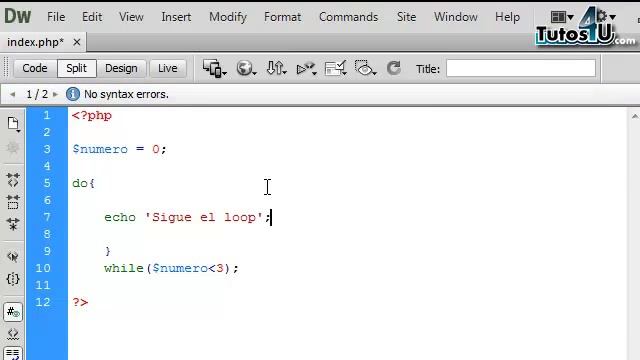Toggle Highlight Invalid Code icon
The height and width of the screenshot is (360, 640).
(x=13, y=334)
